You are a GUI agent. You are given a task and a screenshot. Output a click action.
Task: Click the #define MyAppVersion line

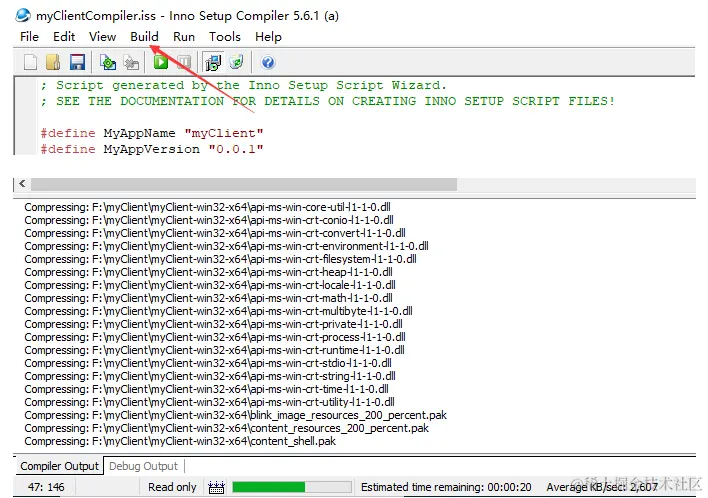152,149
